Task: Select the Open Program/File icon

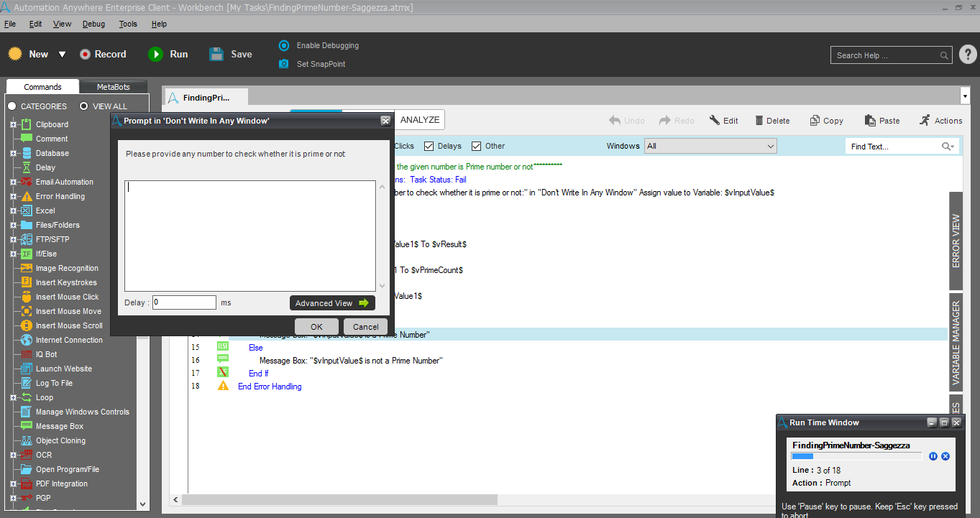Action: pos(25,469)
